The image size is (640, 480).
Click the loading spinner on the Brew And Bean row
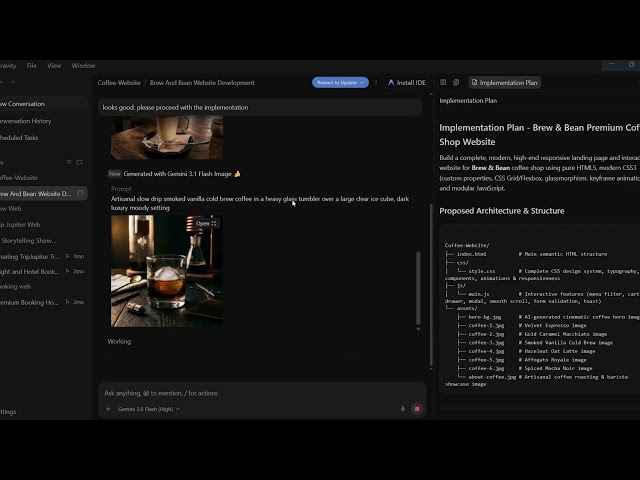80,193
